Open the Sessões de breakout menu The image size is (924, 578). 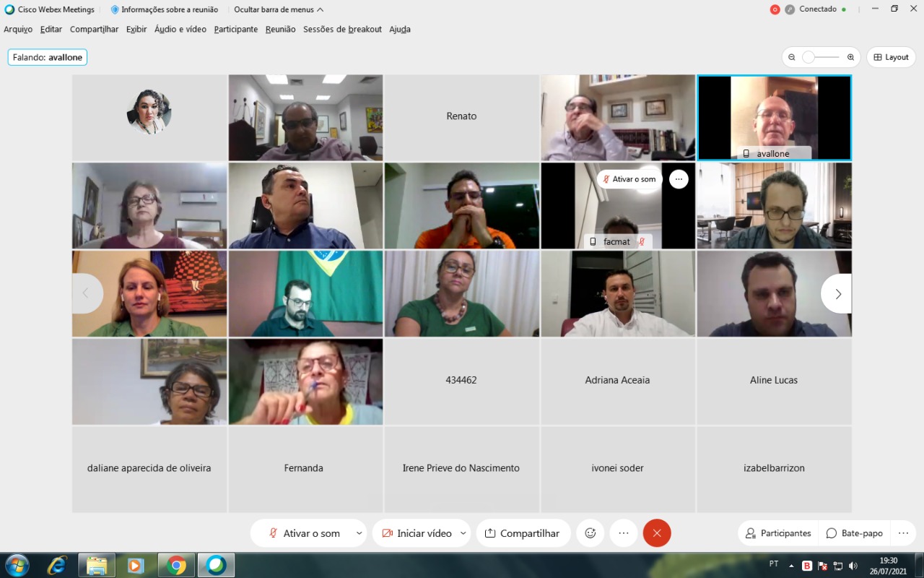tap(342, 30)
